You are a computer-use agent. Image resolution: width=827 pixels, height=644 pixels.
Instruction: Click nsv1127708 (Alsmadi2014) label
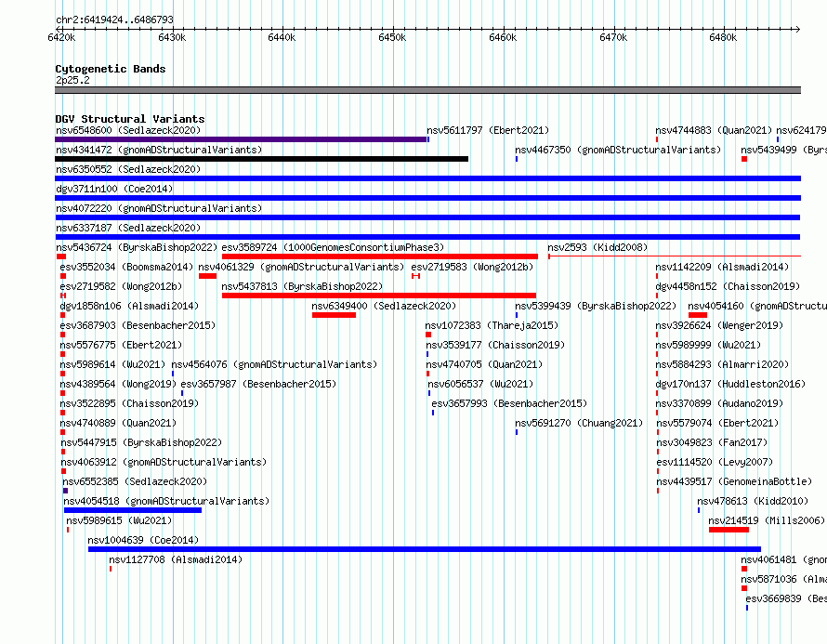point(176,559)
